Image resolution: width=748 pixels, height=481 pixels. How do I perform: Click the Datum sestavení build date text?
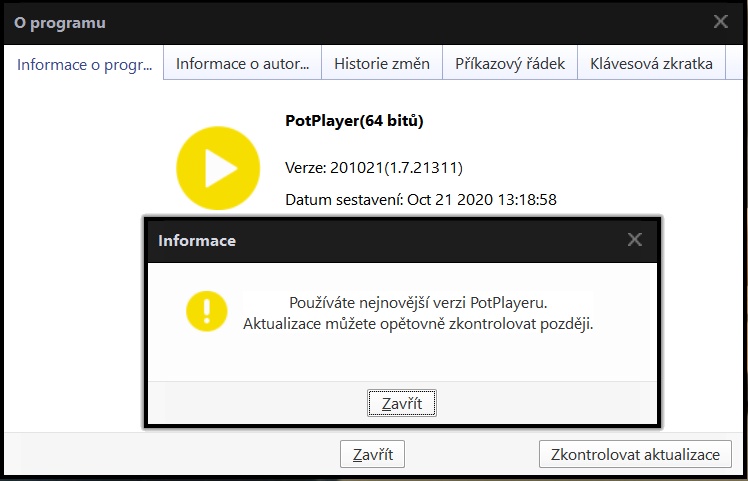pos(421,199)
